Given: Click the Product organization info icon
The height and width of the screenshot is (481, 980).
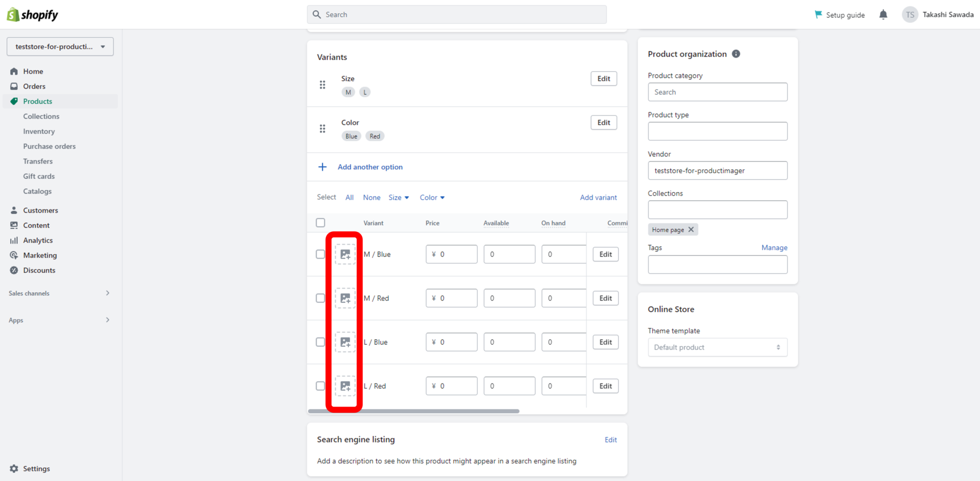Looking at the screenshot, I should 736,54.
